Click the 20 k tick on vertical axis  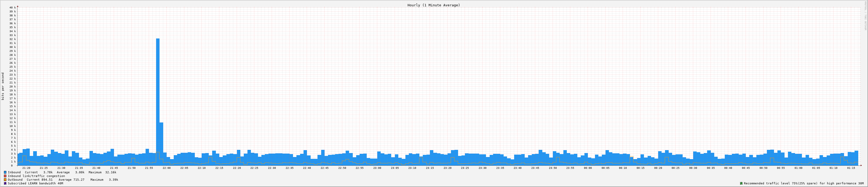pos(12,87)
